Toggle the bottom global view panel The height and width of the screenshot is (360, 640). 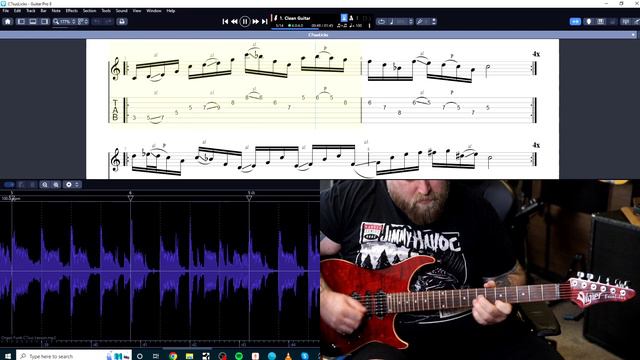pyautogui.click(x=33, y=21)
